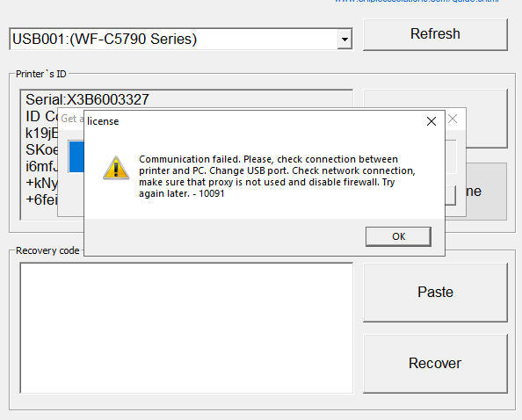Image resolution: width=522 pixels, height=420 pixels.
Task: Click OK in the license error dialog
Action: click(398, 236)
